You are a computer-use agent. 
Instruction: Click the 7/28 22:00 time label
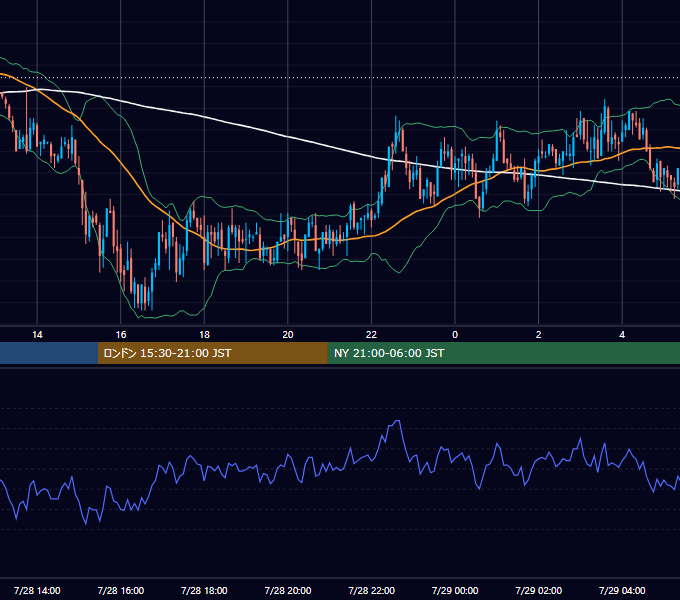click(x=372, y=590)
